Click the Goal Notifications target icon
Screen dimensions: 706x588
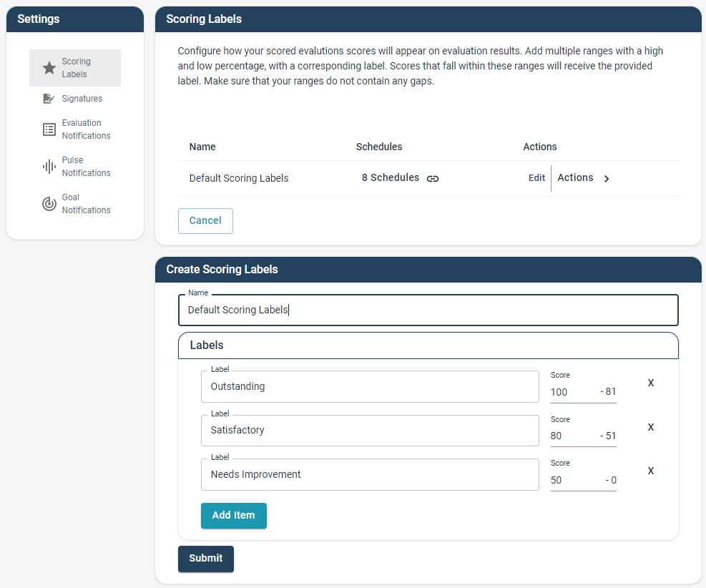(49, 204)
